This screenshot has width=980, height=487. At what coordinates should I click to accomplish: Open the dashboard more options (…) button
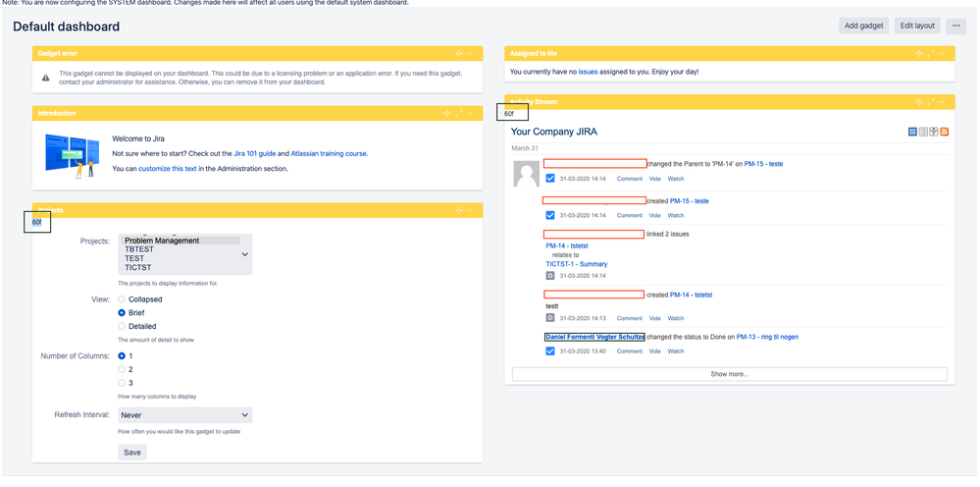pos(955,26)
